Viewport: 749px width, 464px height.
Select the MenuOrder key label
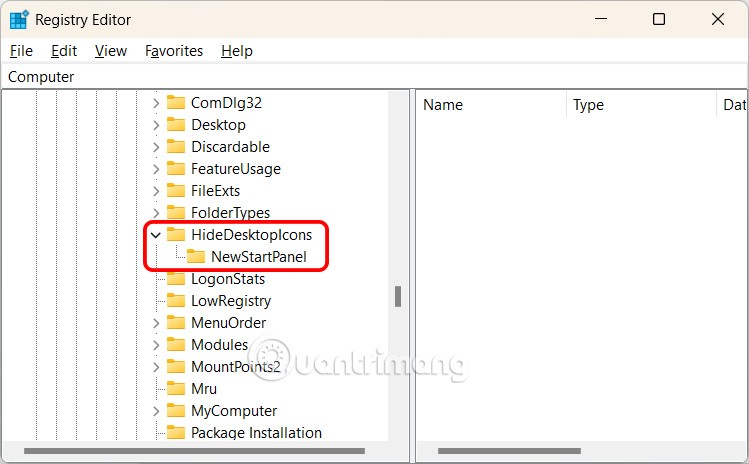[228, 323]
